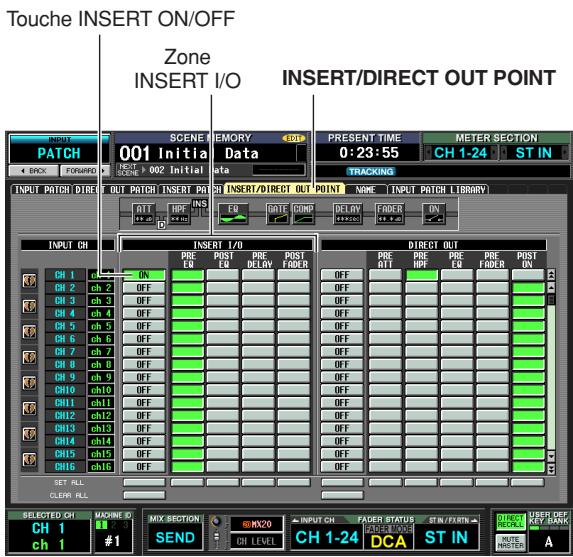This screenshot has height=557, width=573.
Task: Set CH 6 insert point to PRE DELAY
Action: [x=258, y=339]
